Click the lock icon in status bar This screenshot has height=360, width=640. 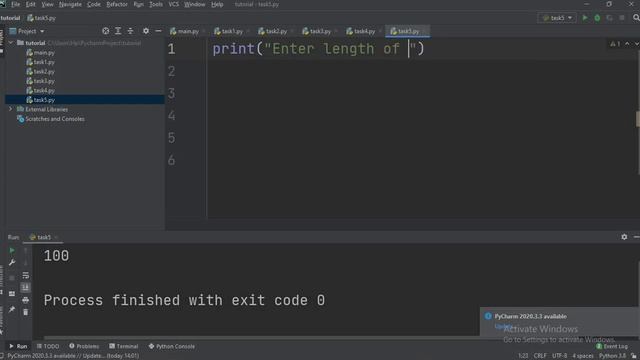[x=634, y=356]
